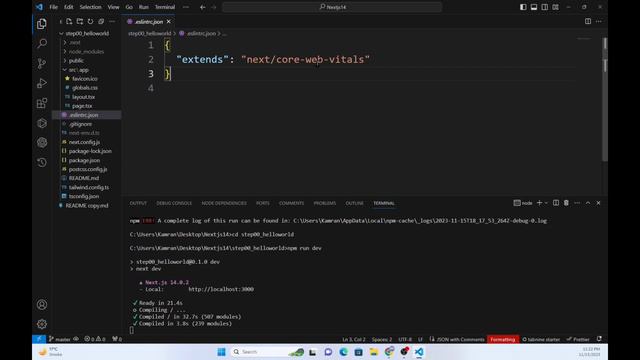Expand the node_modules folder

pos(87,51)
